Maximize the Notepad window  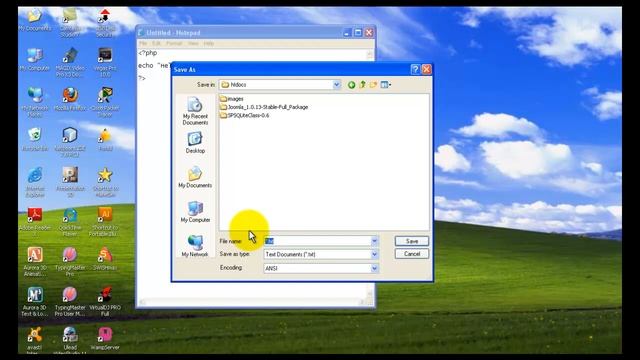[x=358, y=33]
